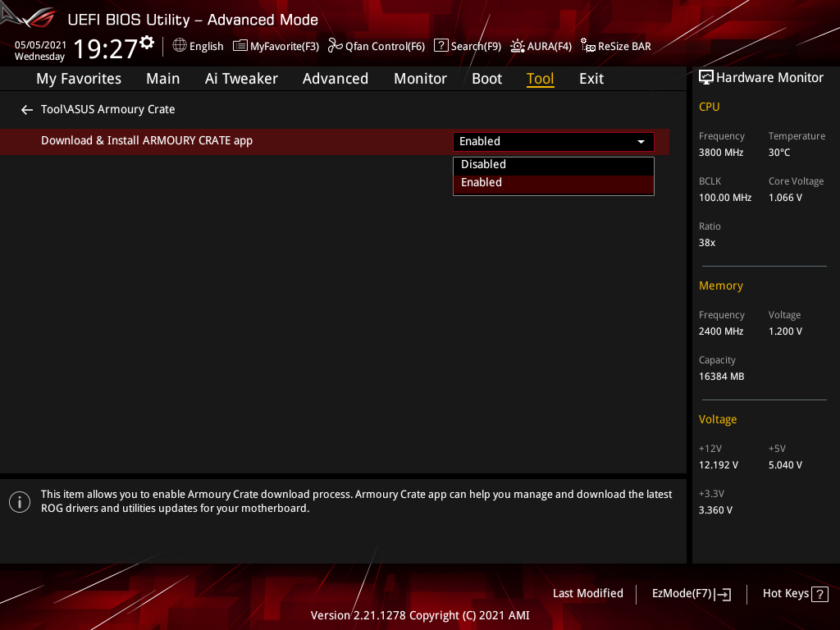Click Memory Voltage value 1.200 V
The image size is (840, 630).
tap(785, 331)
